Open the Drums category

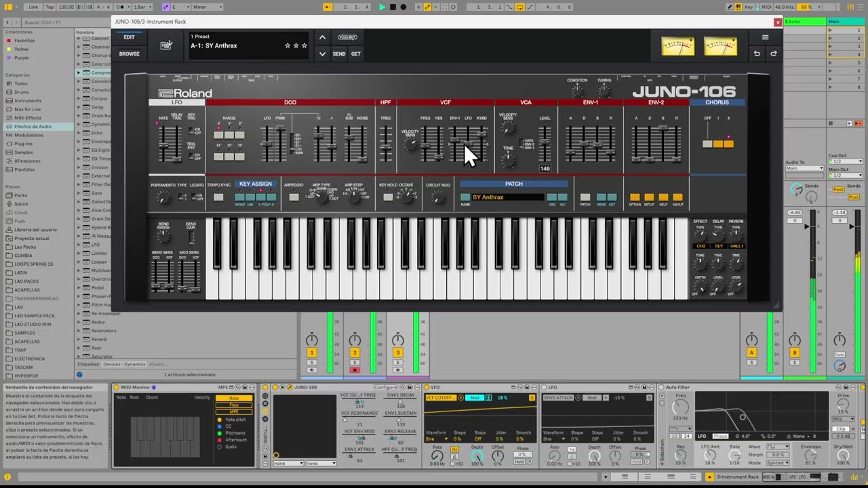[21, 92]
